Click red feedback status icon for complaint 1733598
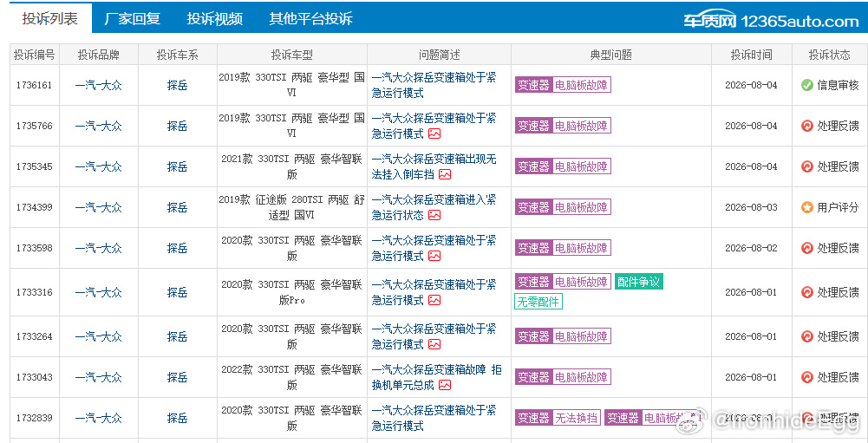 807,248
